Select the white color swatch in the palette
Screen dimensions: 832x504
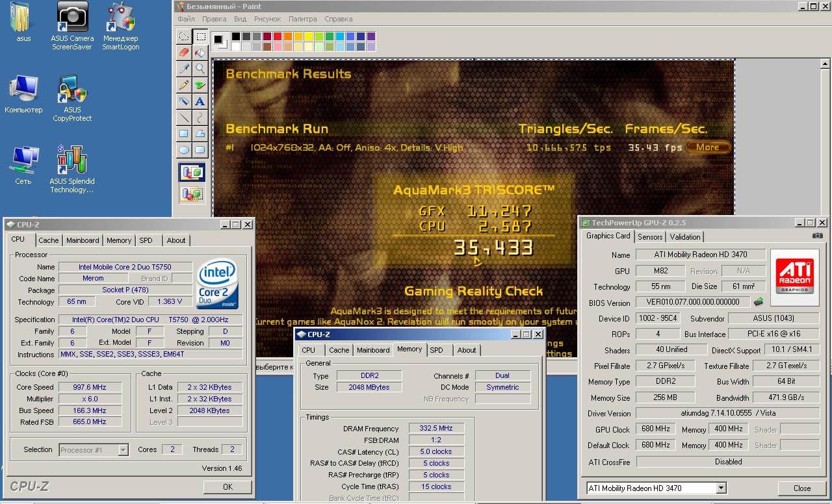(236, 47)
